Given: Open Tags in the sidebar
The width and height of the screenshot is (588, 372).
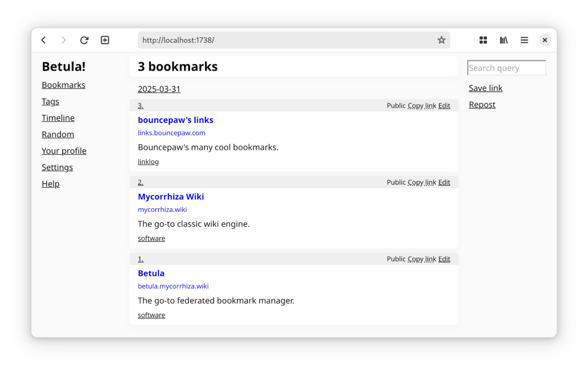Looking at the screenshot, I should [x=50, y=102].
